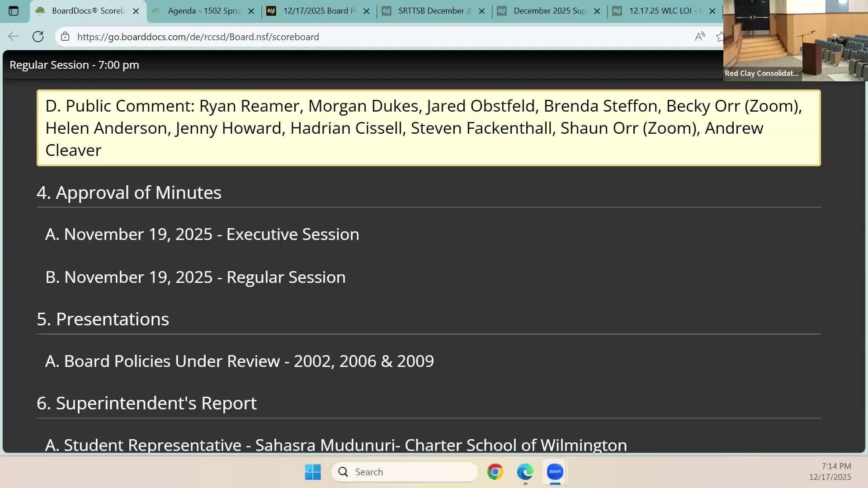
Task: Click the Red Clay Zoom video thumbnail
Action: click(795, 41)
